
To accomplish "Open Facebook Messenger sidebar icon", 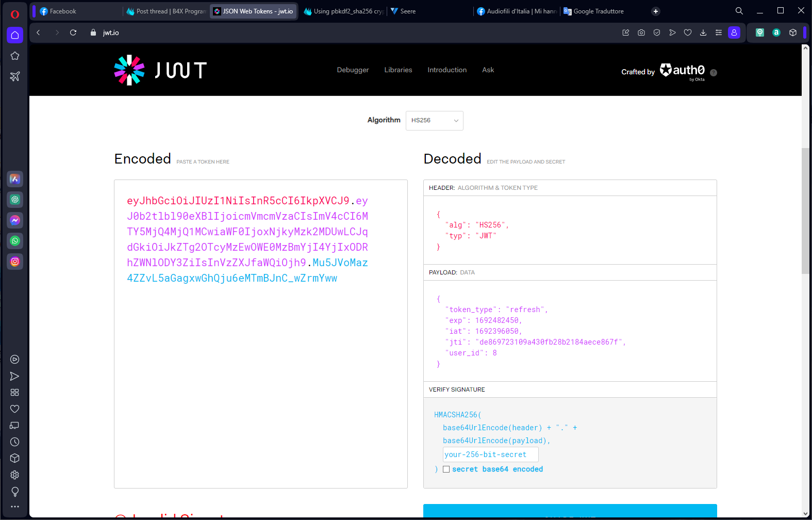I will coord(15,220).
